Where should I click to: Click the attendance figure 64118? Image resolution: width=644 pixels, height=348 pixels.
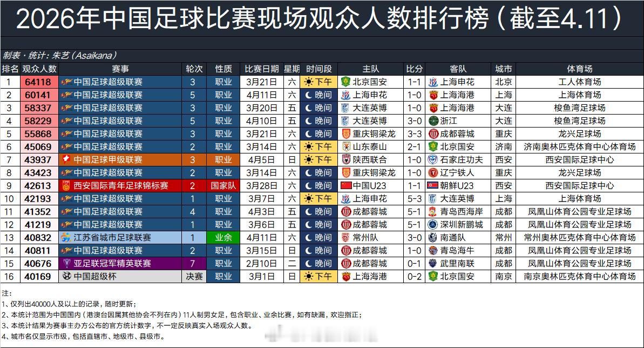(38, 82)
